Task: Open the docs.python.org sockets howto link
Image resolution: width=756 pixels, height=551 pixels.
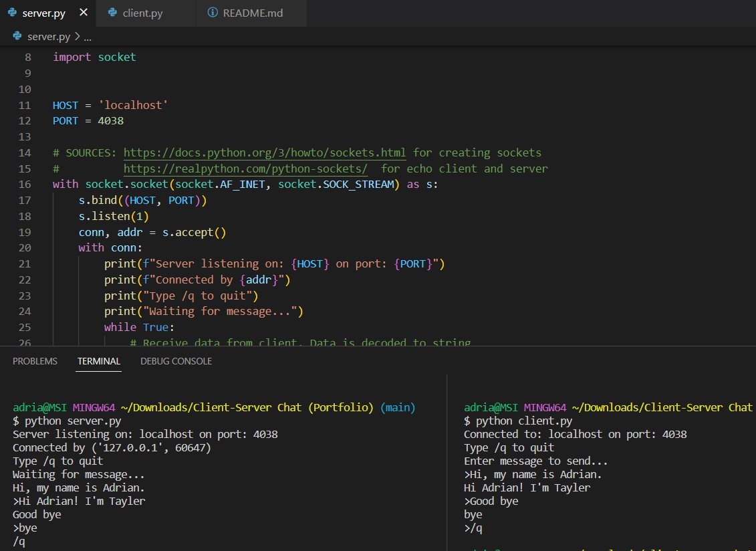Action: pos(265,152)
